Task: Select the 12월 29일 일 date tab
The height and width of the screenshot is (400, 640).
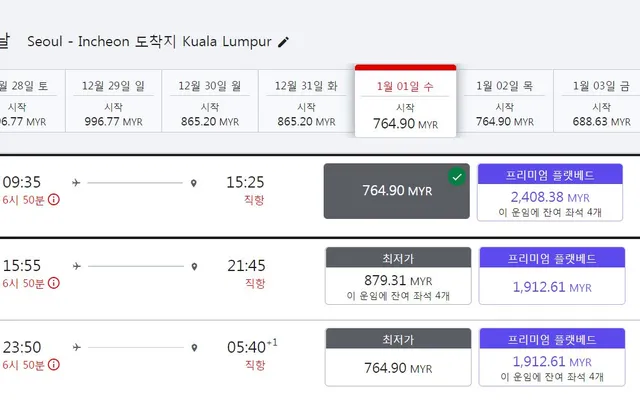Action: coord(113,101)
